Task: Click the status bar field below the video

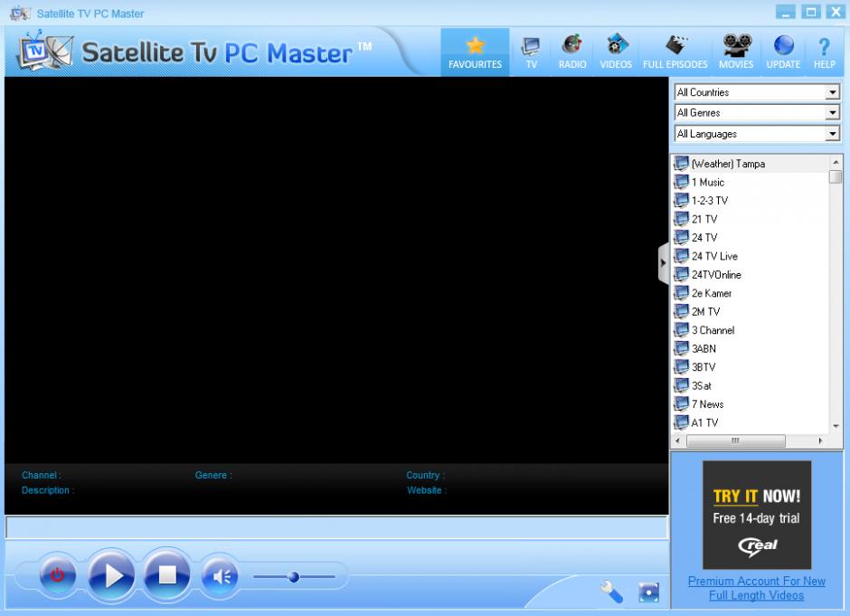Action: [336, 527]
